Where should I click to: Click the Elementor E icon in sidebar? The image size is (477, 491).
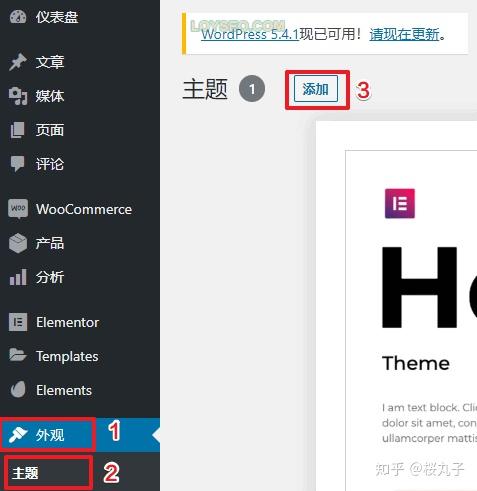[18, 322]
